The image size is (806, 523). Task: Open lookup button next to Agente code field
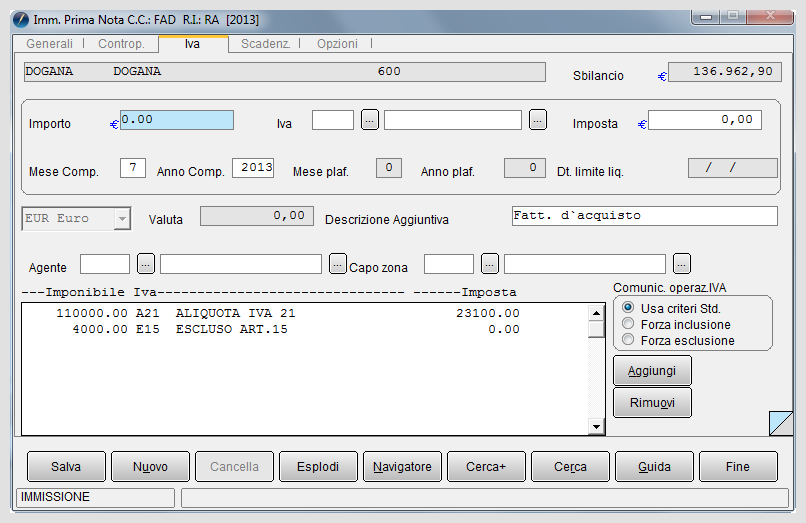click(146, 264)
